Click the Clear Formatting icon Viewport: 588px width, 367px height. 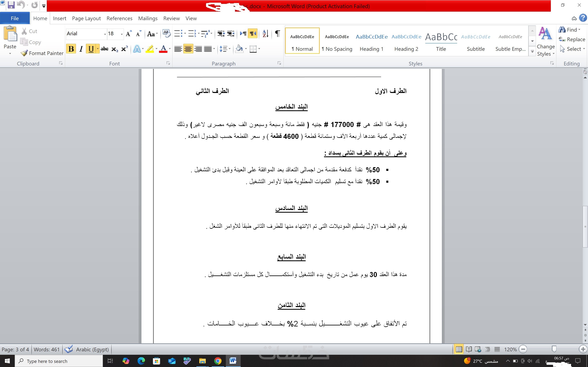166,34
